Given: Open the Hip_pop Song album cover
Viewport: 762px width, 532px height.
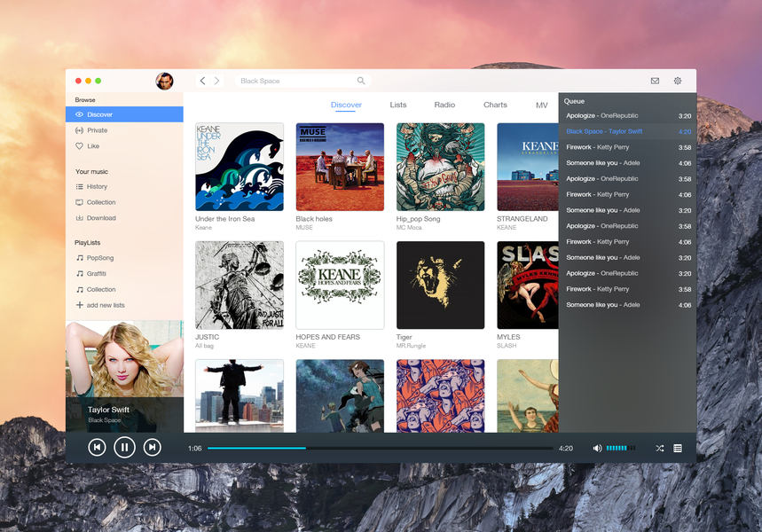Looking at the screenshot, I should tap(440, 167).
